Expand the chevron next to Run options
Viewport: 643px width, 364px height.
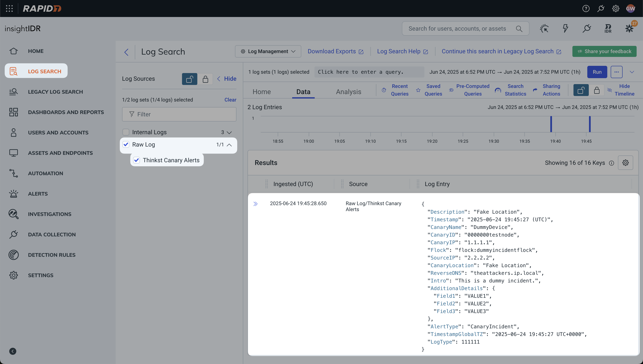(x=632, y=72)
